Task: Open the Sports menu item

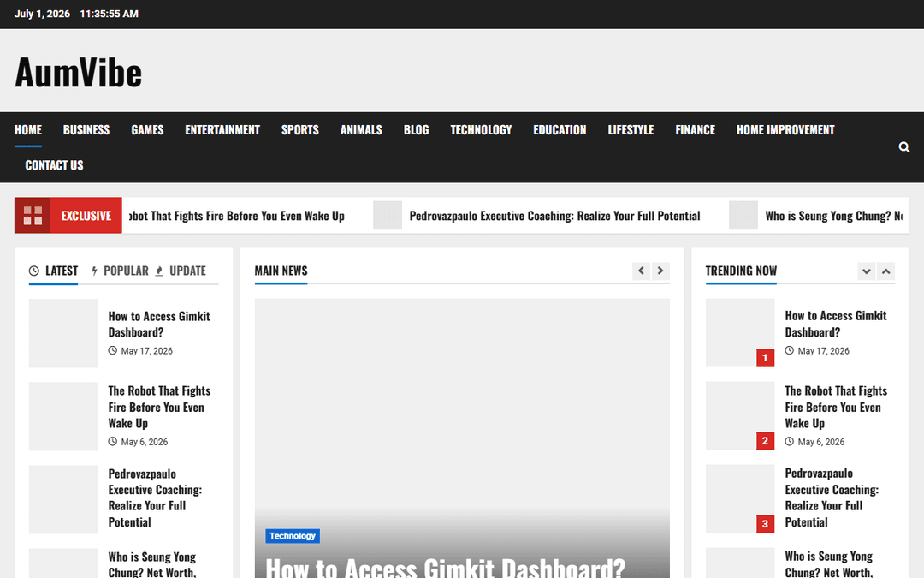Action: (300, 130)
